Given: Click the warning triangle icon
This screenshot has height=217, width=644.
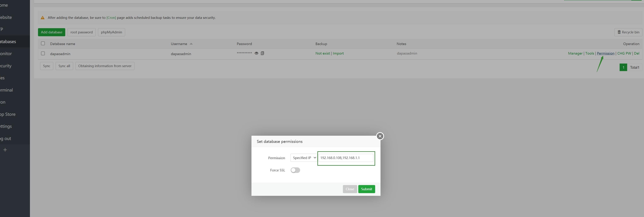Looking at the screenshot, I should [x=42, y=18].
